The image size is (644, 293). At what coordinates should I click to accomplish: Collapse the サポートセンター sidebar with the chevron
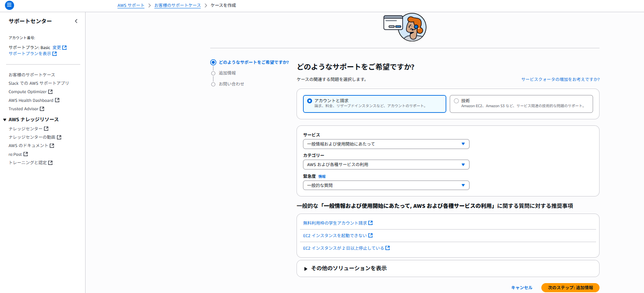[76, 21]
